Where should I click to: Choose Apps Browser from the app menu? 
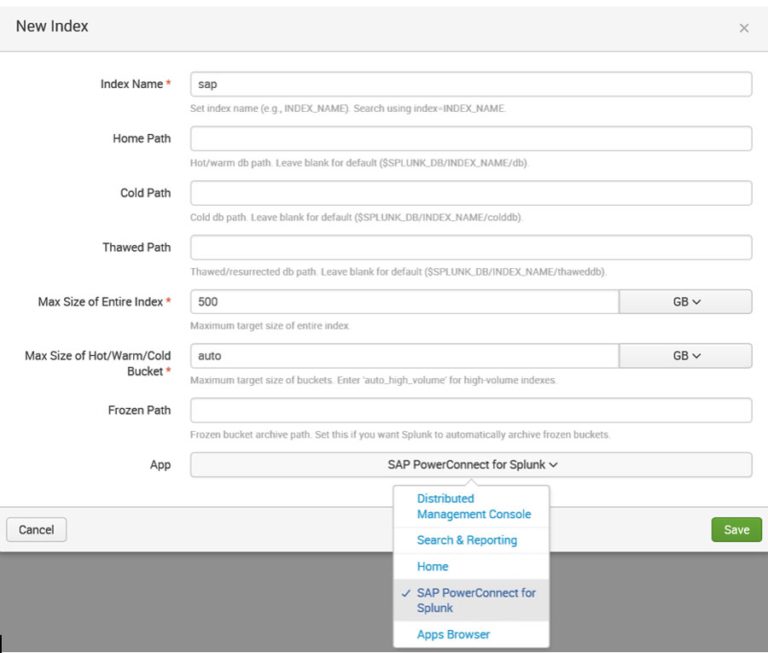(x=453, y=634)
